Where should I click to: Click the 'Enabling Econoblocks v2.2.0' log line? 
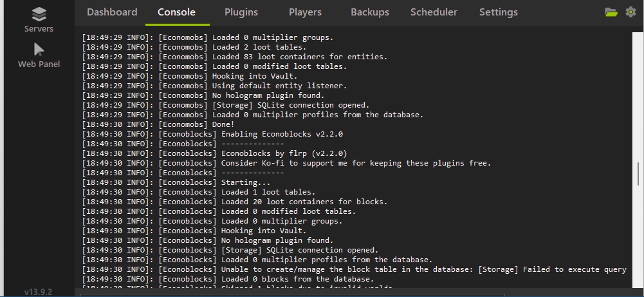[x=251, y=134]
